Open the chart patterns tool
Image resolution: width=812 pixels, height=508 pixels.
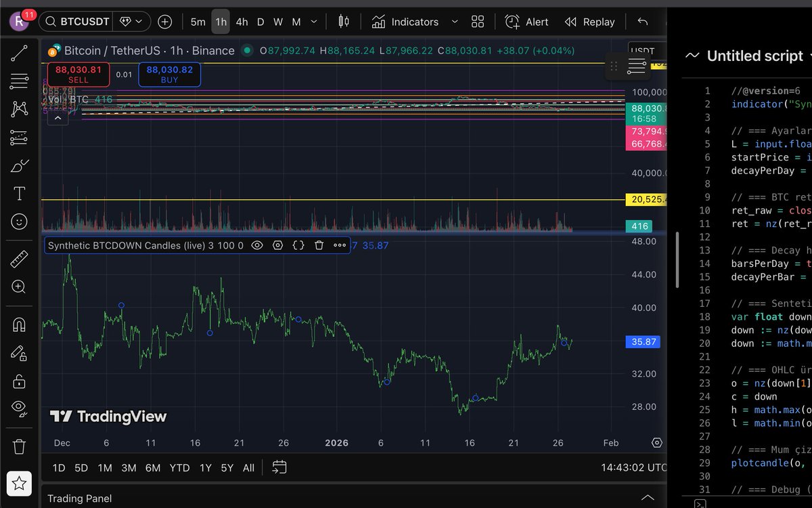[x=19, y=109]
